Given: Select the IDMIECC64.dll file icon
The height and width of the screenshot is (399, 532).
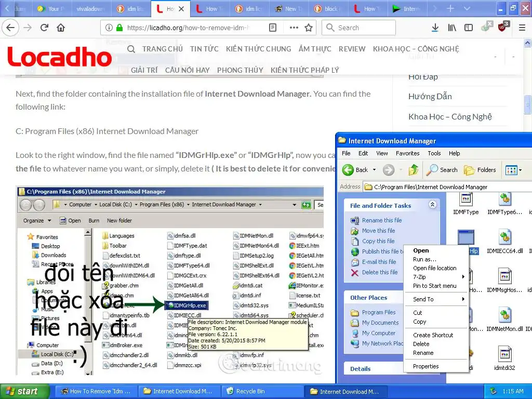Looking at the screenshot, I should (505, 237).
